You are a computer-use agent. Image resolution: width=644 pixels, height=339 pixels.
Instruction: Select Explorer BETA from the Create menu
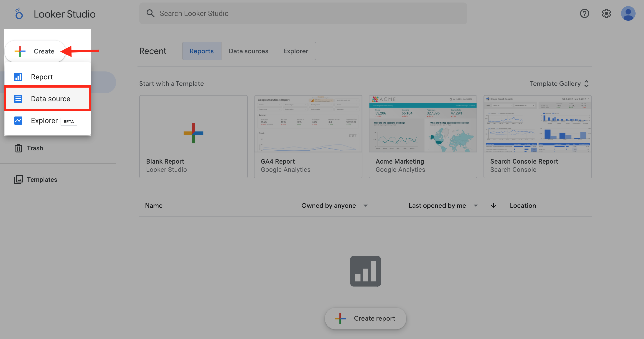pyautogui.click(x=44, y=120)
